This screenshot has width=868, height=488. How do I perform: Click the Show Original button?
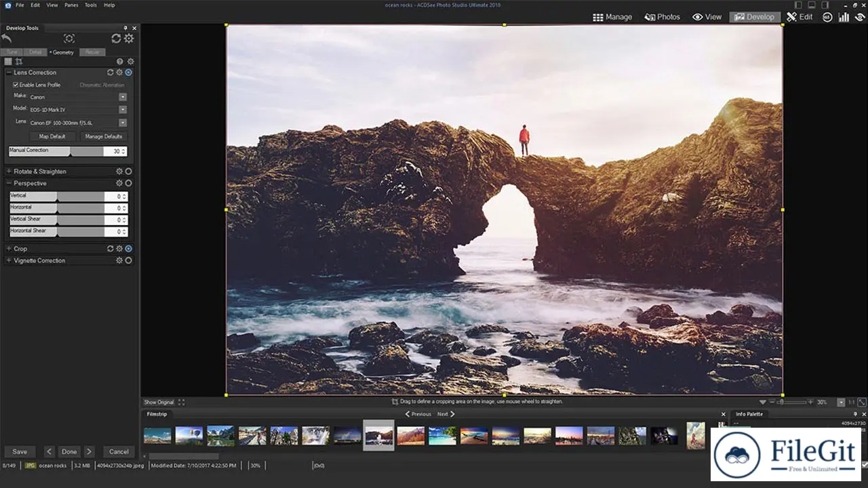click(159, 402)
